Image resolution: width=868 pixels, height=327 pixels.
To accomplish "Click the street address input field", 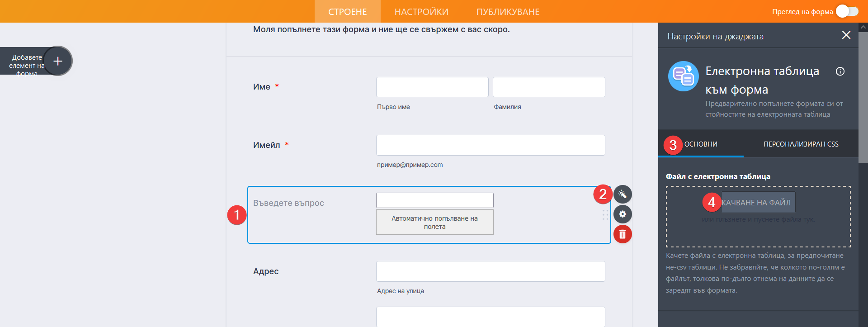I will tap(491, 271).
